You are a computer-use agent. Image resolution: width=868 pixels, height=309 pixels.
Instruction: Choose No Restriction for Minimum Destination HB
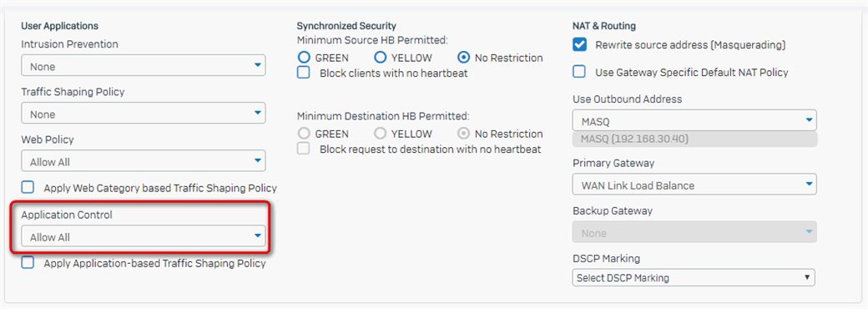464,134
